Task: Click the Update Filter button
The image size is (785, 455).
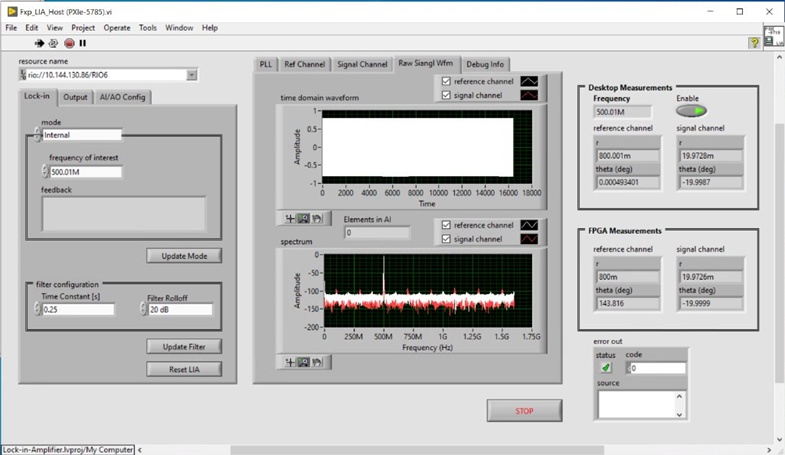Action: coord(184,347)
